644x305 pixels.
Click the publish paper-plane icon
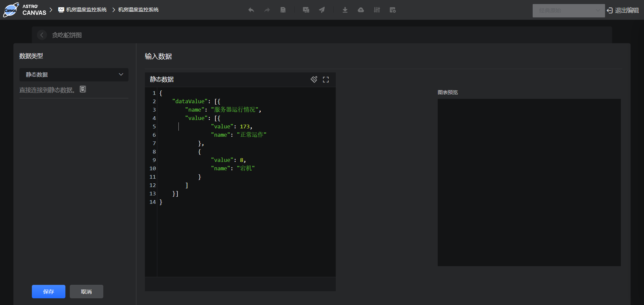(322, 10)
